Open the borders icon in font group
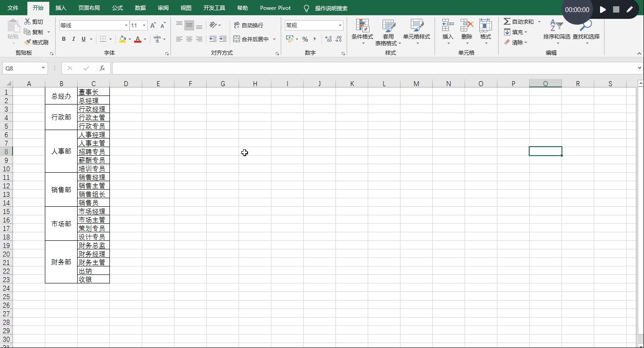 (x=103, y=39)
